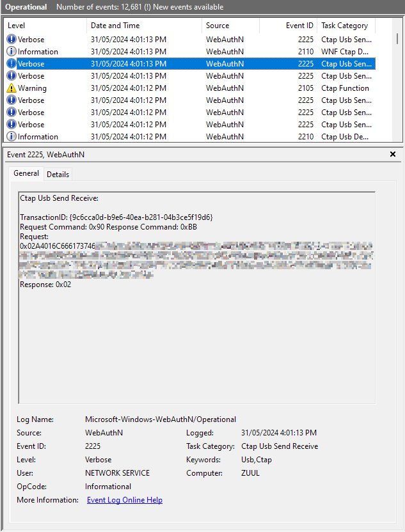405x532 pixels.
Task: Click the Request hex value 0x02A4016C666173746
Action: click(58, 246)
